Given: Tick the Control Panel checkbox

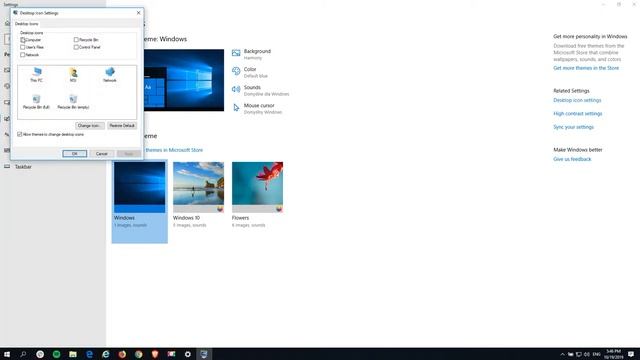Looking at the screenshot, I should (76, 47).
